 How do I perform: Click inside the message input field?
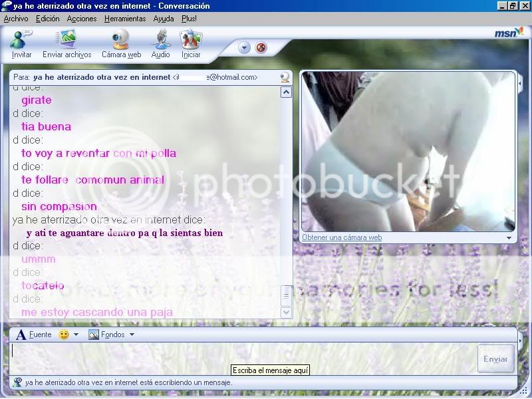[199, 352]
